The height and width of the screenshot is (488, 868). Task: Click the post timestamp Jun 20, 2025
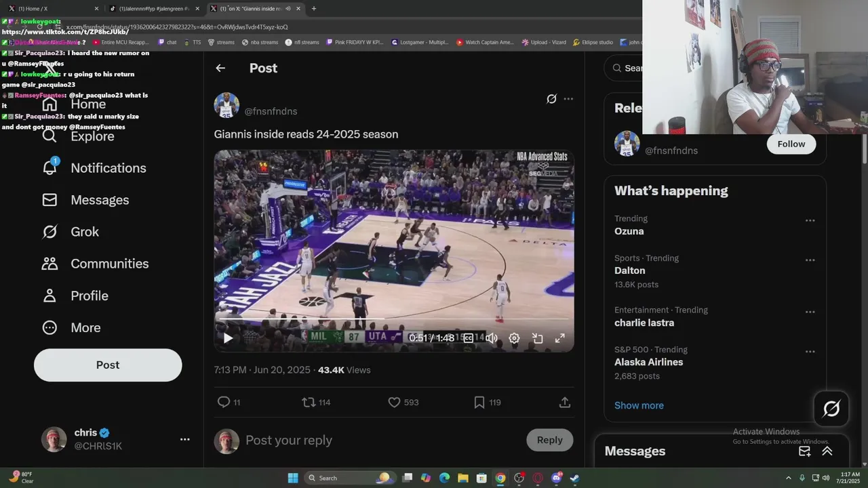pyautogui.click(x=262, y=370)
